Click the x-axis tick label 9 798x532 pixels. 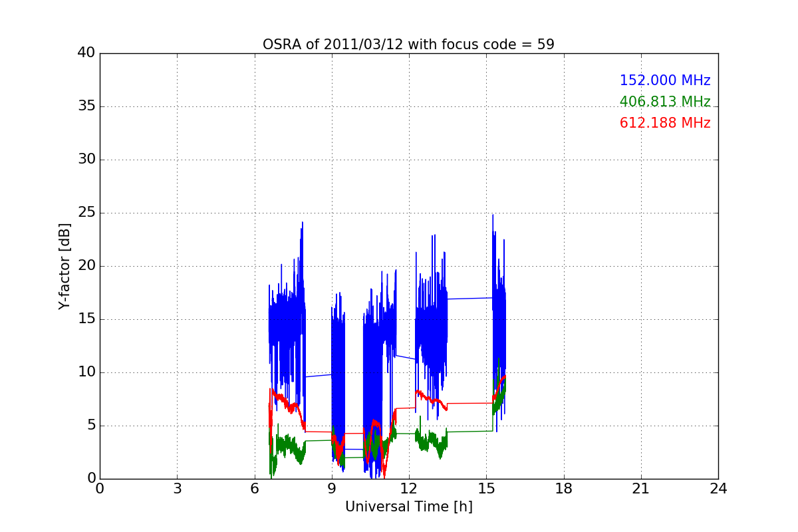pos(332,489)
